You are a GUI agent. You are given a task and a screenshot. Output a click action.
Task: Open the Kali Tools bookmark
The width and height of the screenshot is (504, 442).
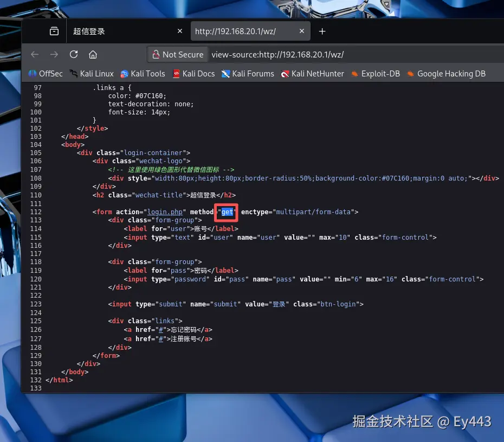[x=143, y=74]
